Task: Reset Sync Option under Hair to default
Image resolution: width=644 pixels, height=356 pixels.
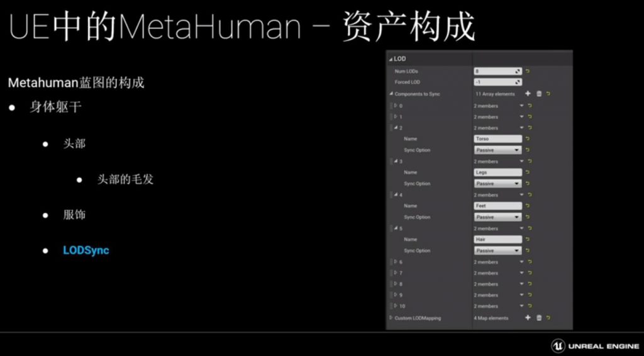Action: [528, 250]
